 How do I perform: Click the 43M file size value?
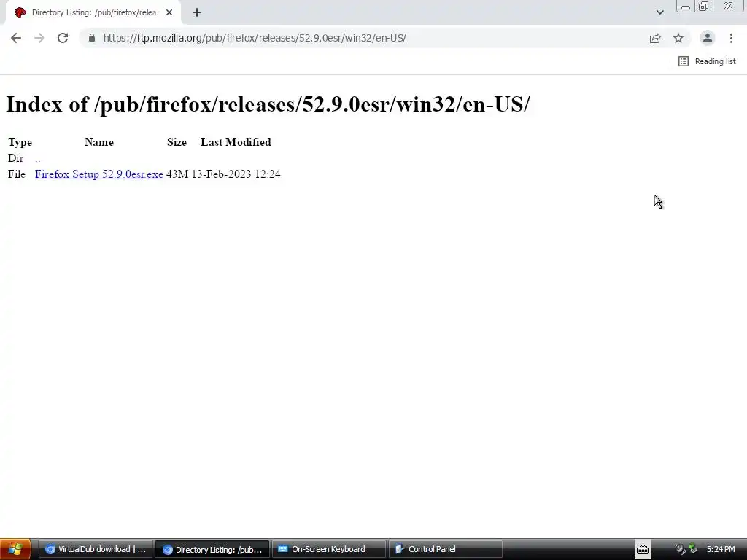point(177,174)
